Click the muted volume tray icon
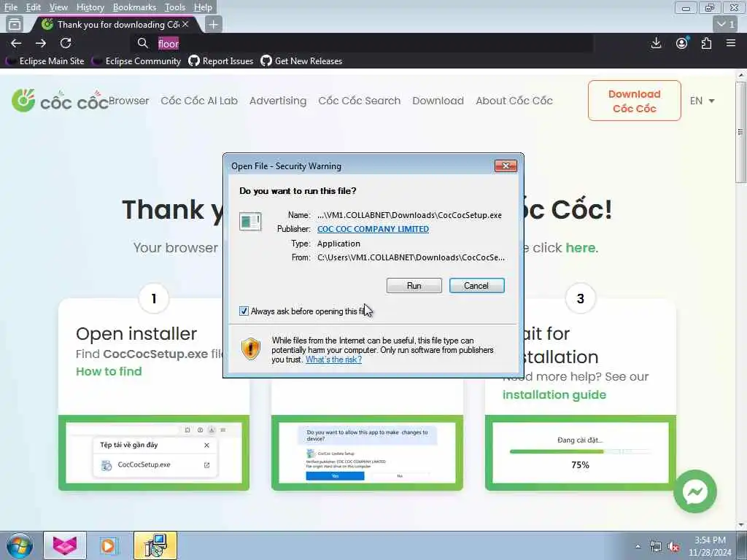Screen dimensions: 747x560 point(673,547)
